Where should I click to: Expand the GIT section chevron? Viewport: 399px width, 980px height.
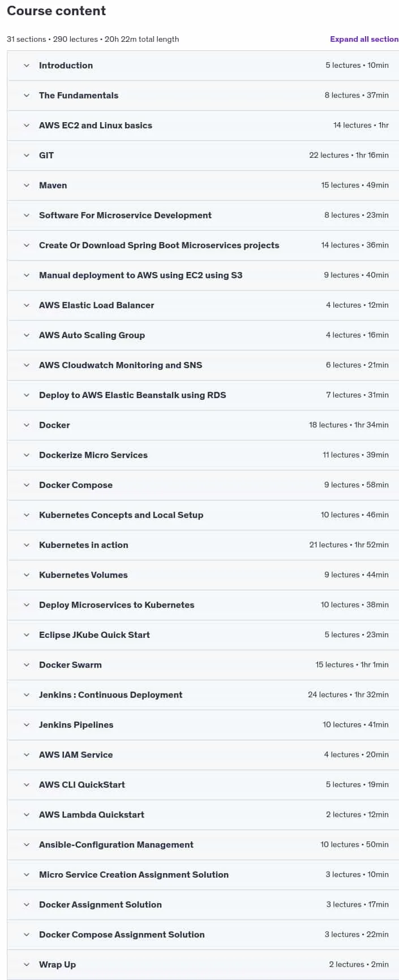point(27,156)
